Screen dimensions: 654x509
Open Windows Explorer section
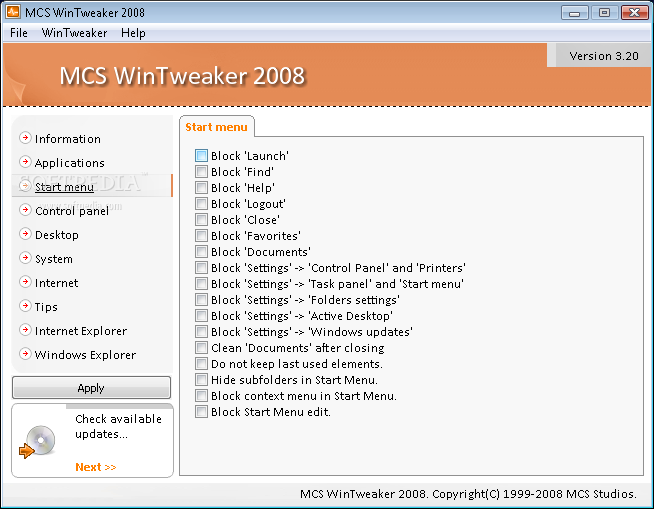click(85, 355)
